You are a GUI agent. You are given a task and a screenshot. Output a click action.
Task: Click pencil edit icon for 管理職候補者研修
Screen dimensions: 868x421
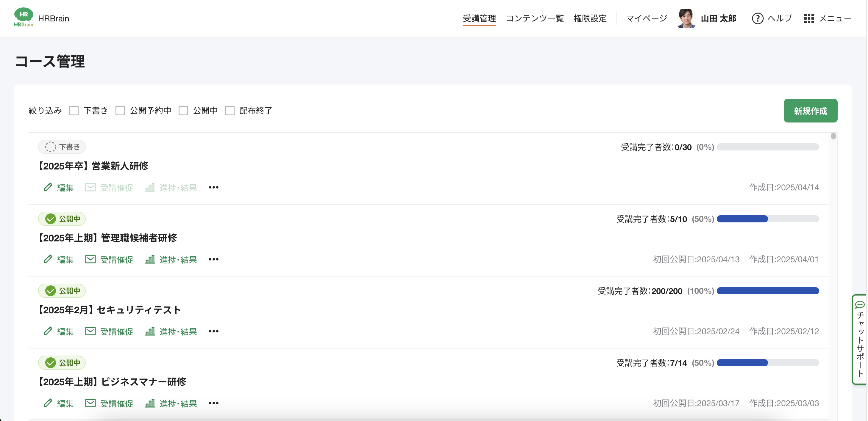[x=48, y=259]
